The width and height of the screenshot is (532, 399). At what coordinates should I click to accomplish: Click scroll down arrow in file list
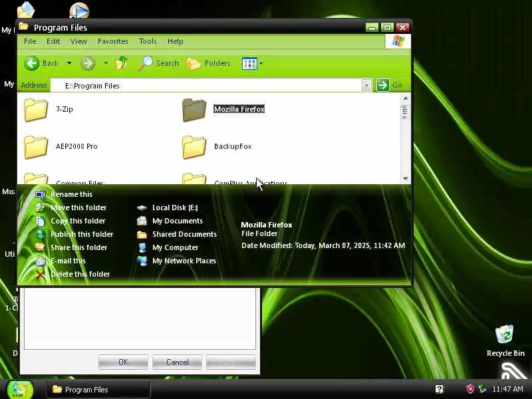pyautogui.click(x=406, y=178)
